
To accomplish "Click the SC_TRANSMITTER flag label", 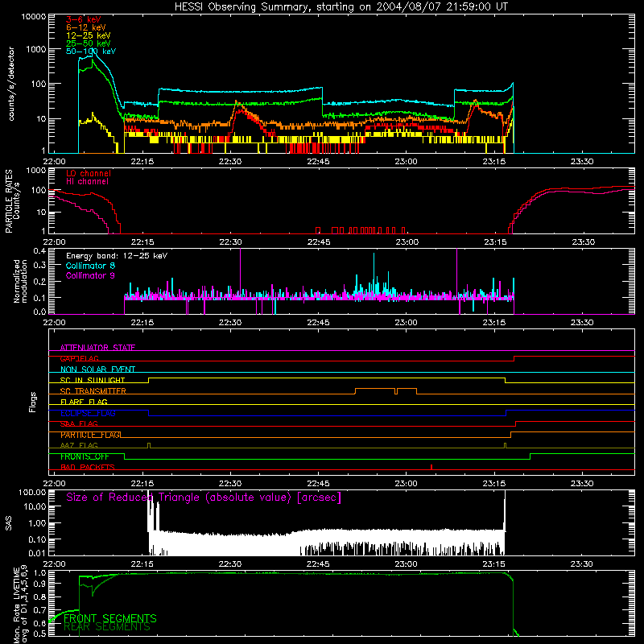I will tap(93, 391).
